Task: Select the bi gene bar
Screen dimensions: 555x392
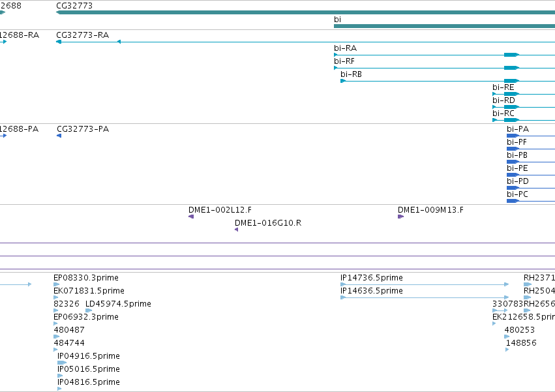Action: 445,26
